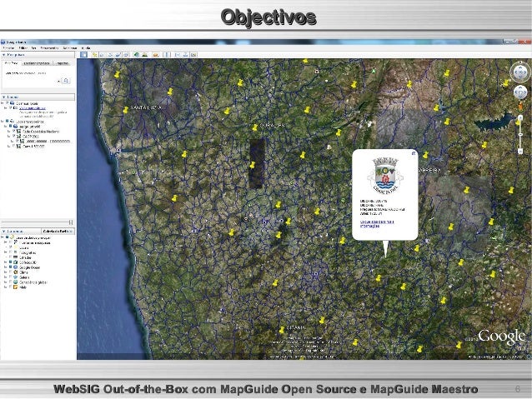Open the Ficheiro menu
This screenshot has height=399, width=532.
[9, 48]
